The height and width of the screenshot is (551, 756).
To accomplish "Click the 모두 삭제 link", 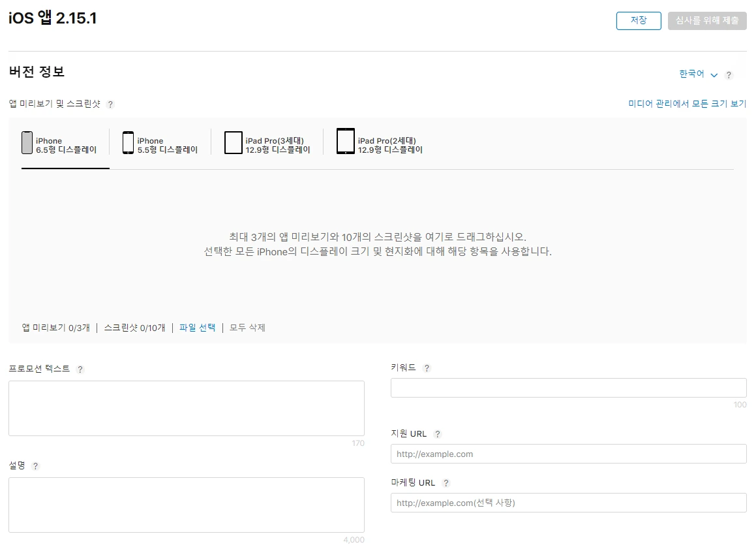I will (x=247, y=328).
